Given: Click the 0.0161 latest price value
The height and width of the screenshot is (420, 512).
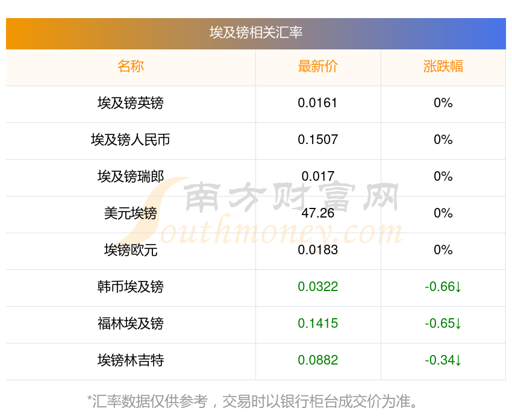Looking at the screenshot, I should (318, 103).
